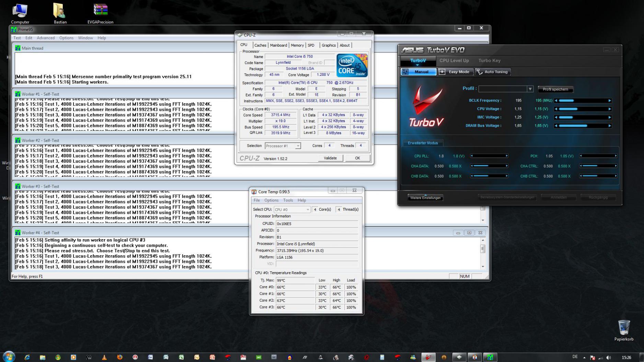Viewport: 644px width, 362px height.
Task: Select Easy Mode in TurboV EVO
Action: [x=456, y=72]
